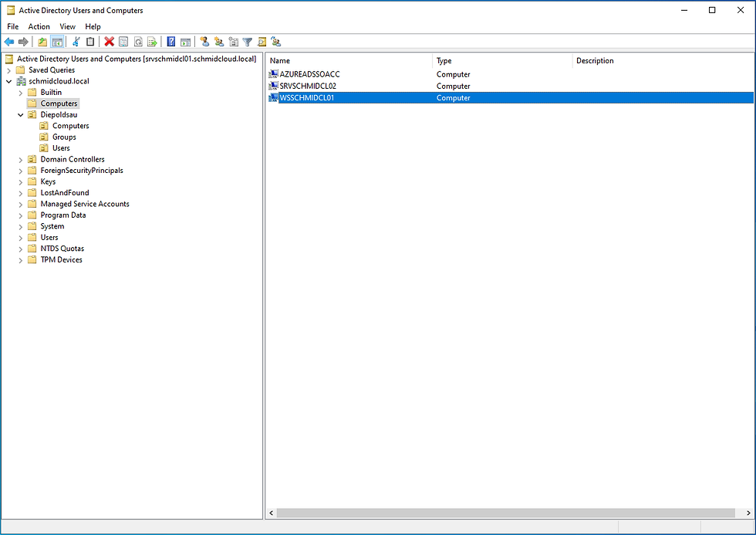Expand the TPM Devices node
Image resolution: width=756 pixels, height=535 pixels.
point(20,260)
